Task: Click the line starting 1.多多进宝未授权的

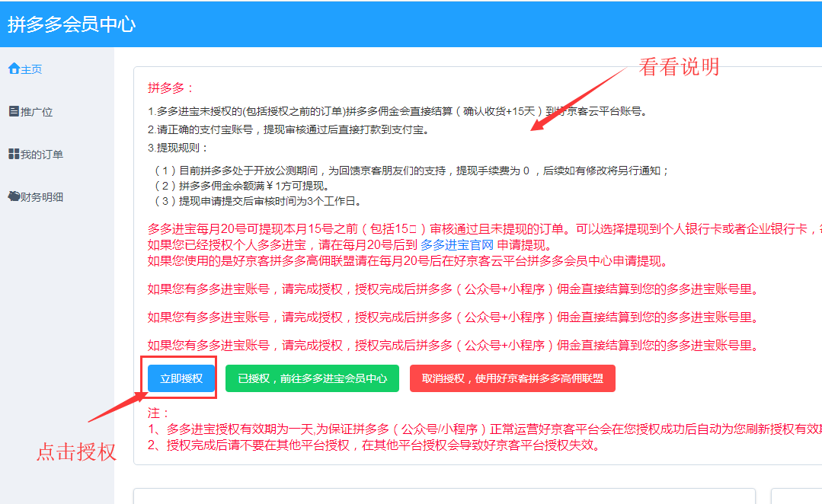Action: (398, 111)
